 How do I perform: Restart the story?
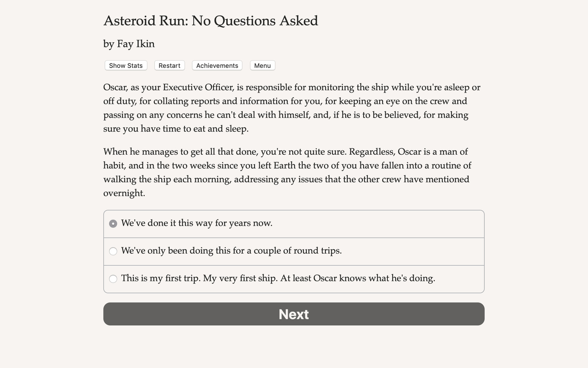click(x=169, y=65)
